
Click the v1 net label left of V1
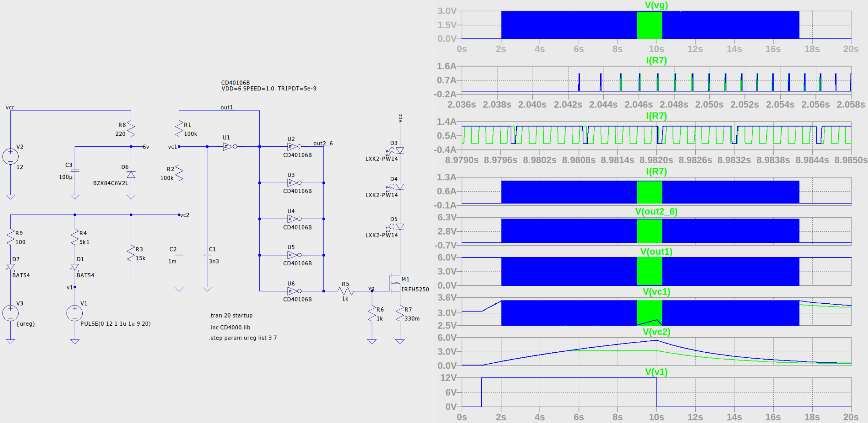pos(69,287)
